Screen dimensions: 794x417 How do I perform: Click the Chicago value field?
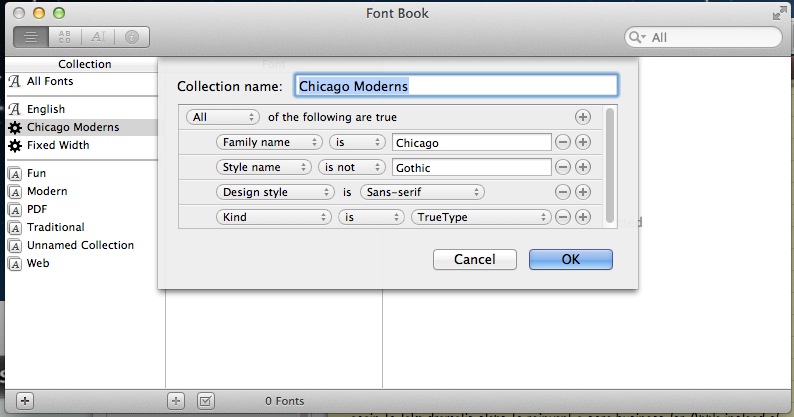click(471, 142)
